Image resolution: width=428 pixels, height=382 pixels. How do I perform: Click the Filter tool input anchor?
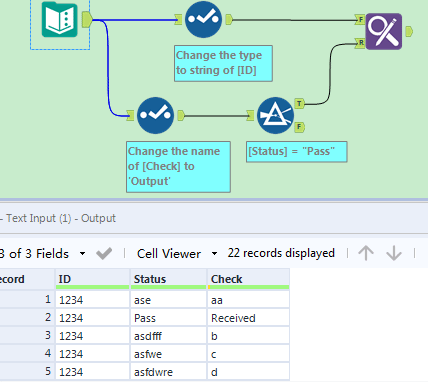250,115
